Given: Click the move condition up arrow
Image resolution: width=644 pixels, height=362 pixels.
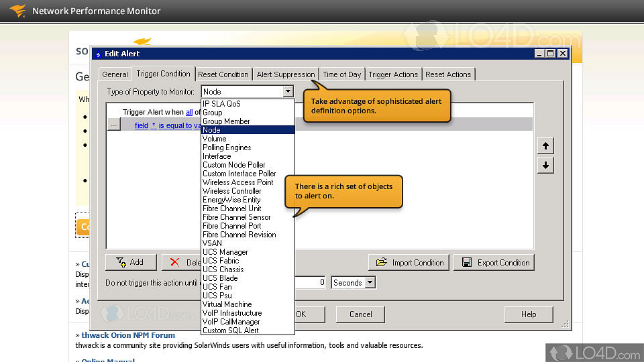Looking at the screenshot, I should [x=545, y=145].
